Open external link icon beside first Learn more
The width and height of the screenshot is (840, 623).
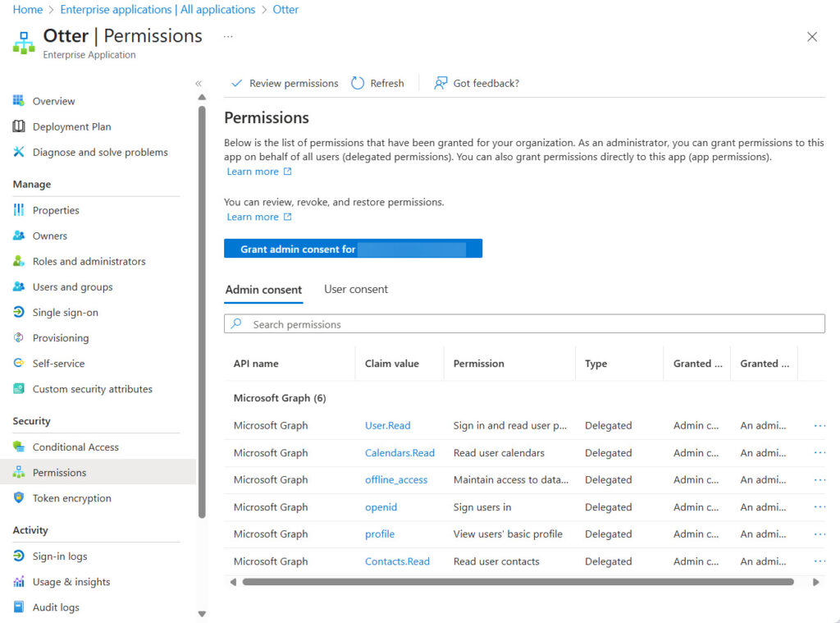288,172
